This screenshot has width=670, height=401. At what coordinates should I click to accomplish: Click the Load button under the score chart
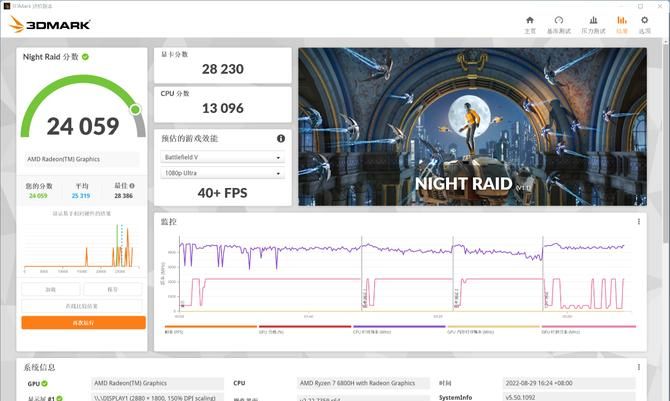coord(51,289)
